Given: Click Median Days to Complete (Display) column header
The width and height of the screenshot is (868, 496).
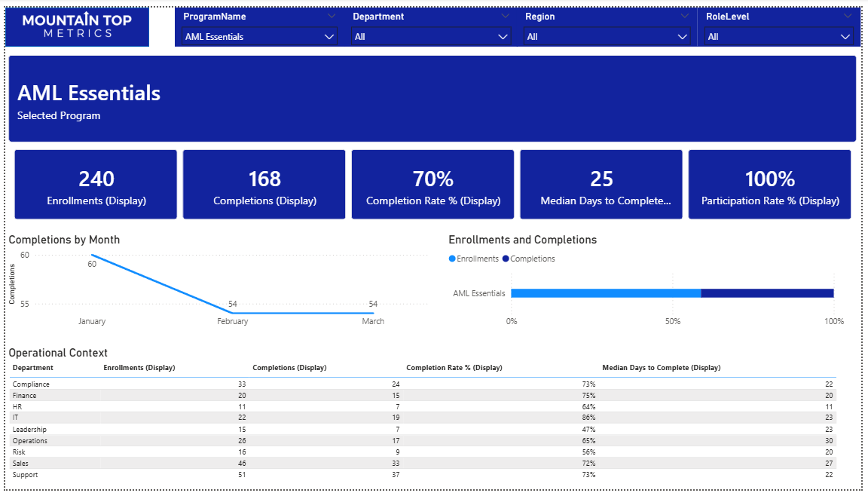Looking at the screenshot, I should click(x=661, y=368).
